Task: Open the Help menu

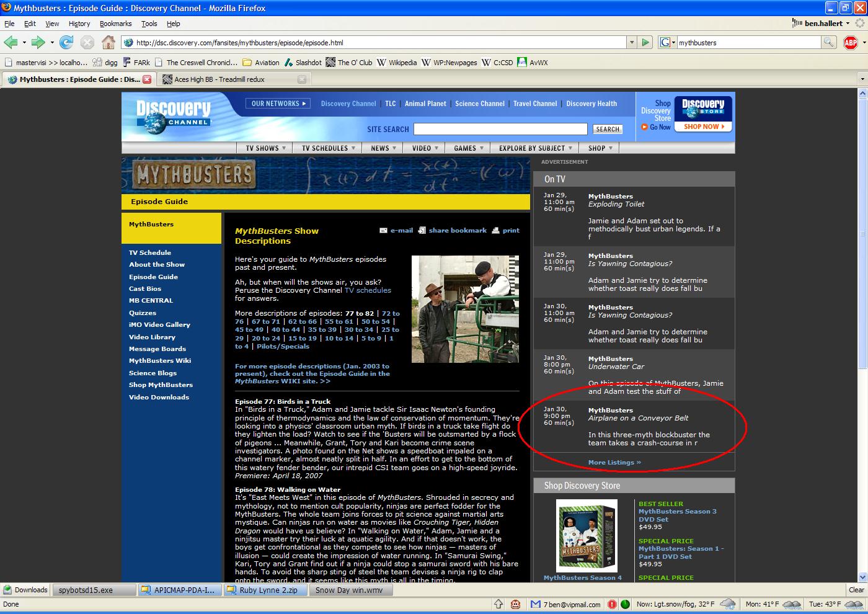Action: coord(174,24)
